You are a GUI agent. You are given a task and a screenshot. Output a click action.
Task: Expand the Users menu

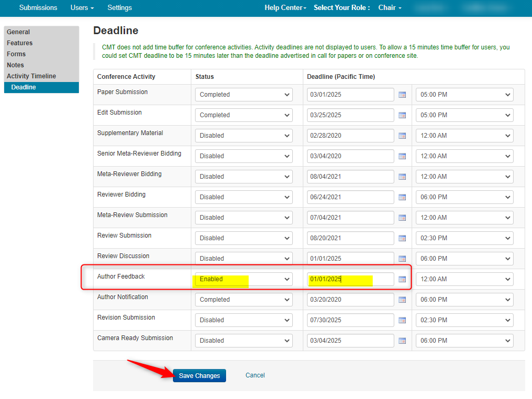tap(82, 7)
